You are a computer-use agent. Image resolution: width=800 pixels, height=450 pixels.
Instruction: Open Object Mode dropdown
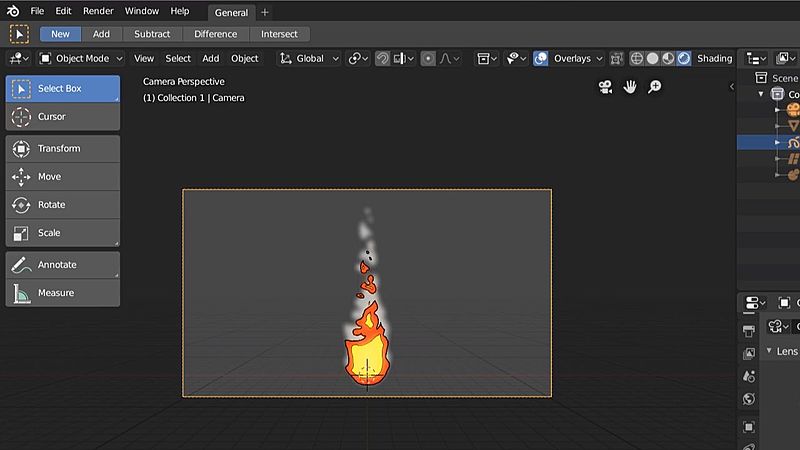(x=81, y=59)
